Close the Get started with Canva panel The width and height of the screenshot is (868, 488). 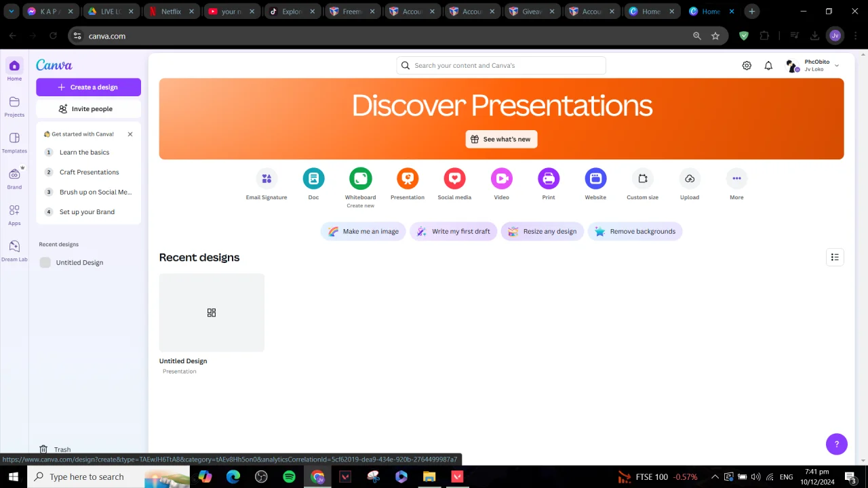pos(130,134)
